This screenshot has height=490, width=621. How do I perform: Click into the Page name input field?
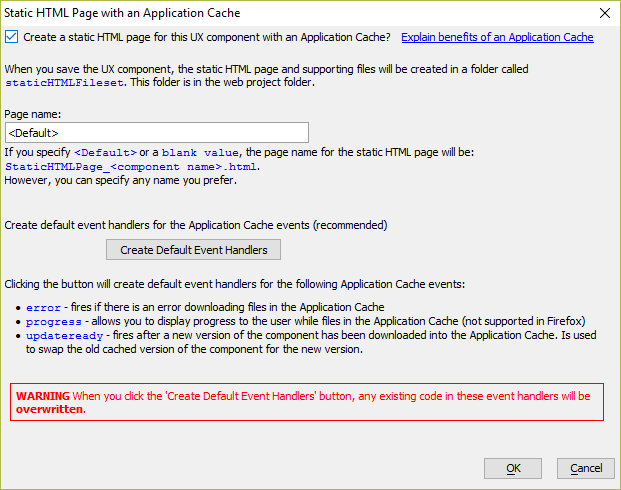(157, 133)
